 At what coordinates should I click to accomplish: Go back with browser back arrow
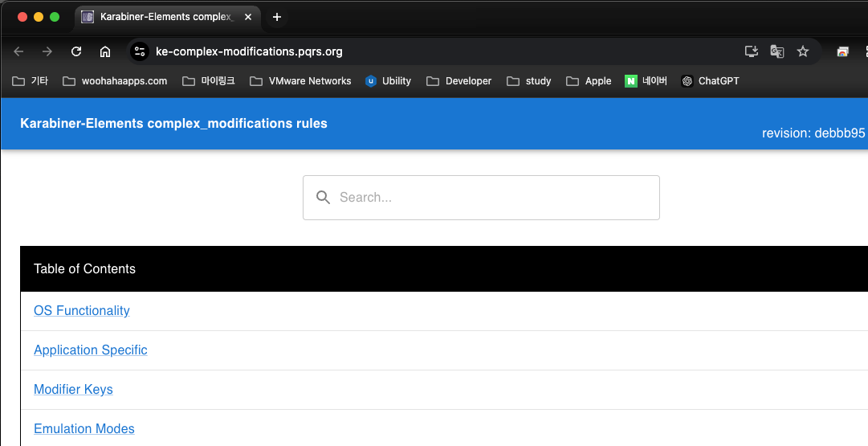pyautogui.click(x=18, y=51)
